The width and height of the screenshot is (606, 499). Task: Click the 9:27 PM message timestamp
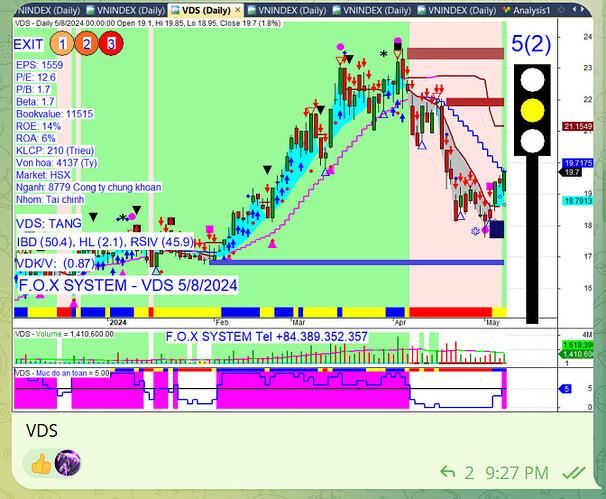coord(517,473)
